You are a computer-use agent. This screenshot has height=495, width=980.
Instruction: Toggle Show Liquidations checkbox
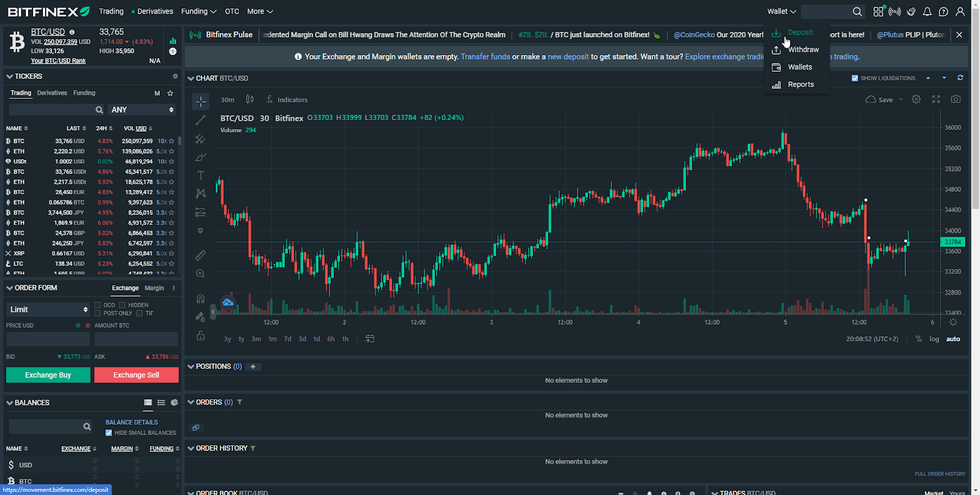(x=855, y=78)
